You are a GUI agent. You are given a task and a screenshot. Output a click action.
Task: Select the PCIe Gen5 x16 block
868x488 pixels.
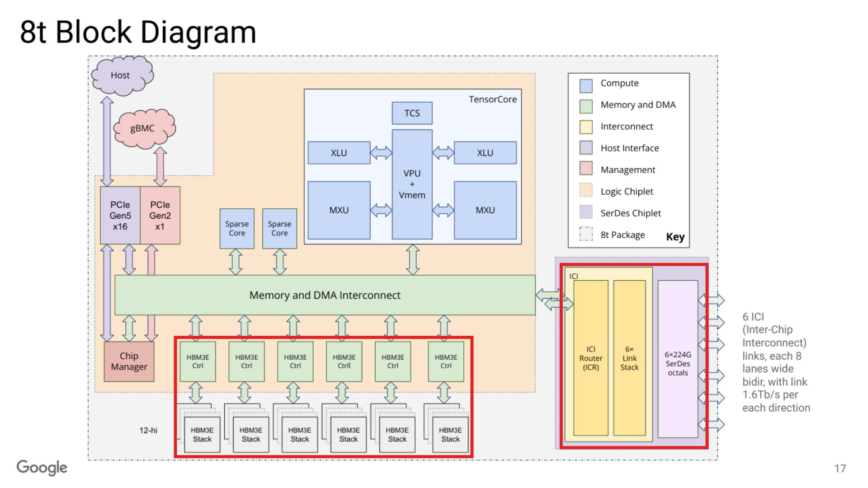click(x=120, y=216)
